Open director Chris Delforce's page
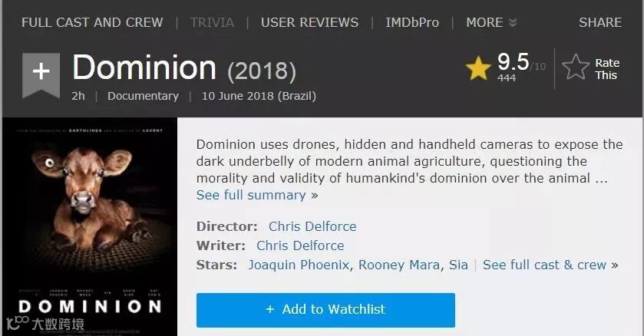The image size is (644, 336). click(312, 226)
